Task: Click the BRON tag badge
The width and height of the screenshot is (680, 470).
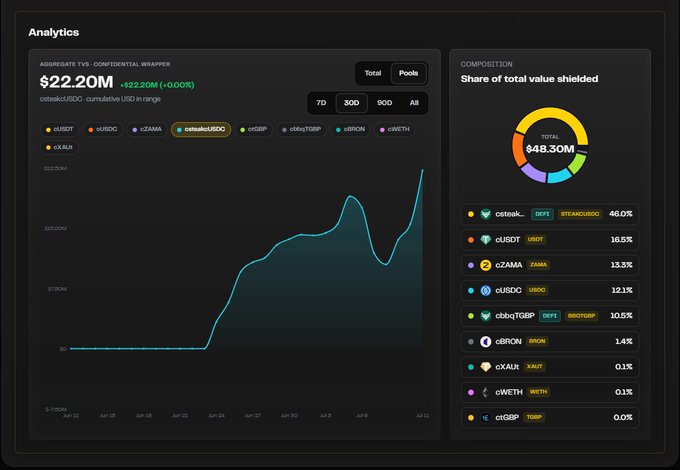Action: click(537, 341)
